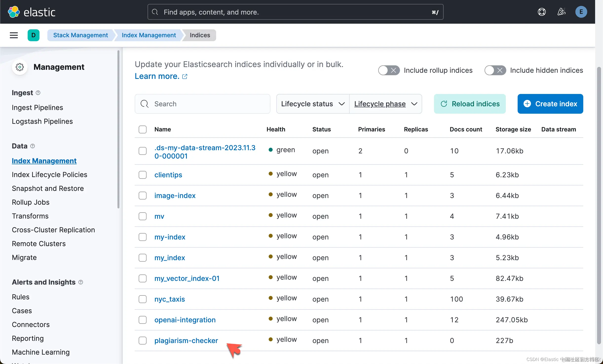Click in the indices Search field
The width and height of the screenshot is (603, 364).
207,104
